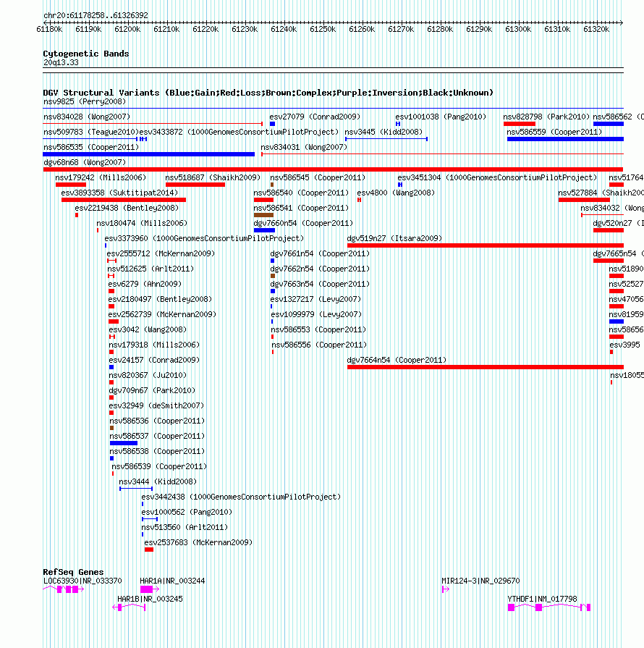Image resolution: width=644 pixels, height=648 pixels.
Task: Click red bar of nsv586540 (Cooper2011)
Action: click(263, 200)
